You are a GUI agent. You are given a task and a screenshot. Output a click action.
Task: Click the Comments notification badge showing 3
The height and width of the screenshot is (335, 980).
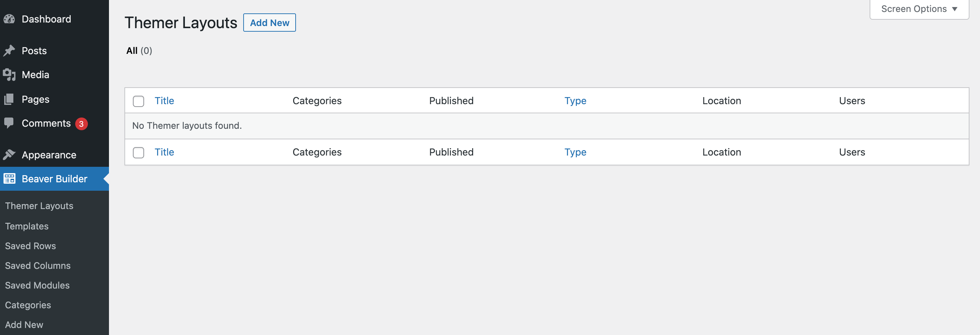click(82, 124)
